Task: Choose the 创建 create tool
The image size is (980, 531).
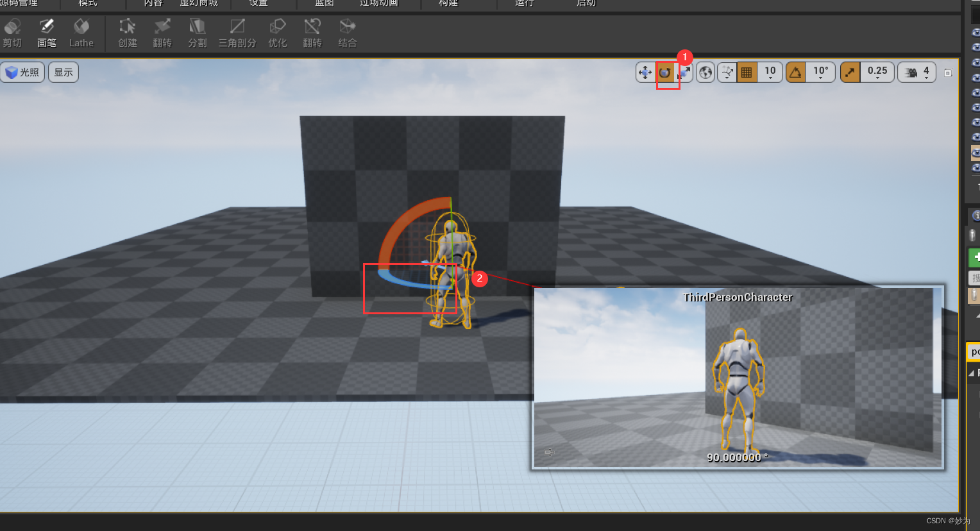Action: coord(128,33)
